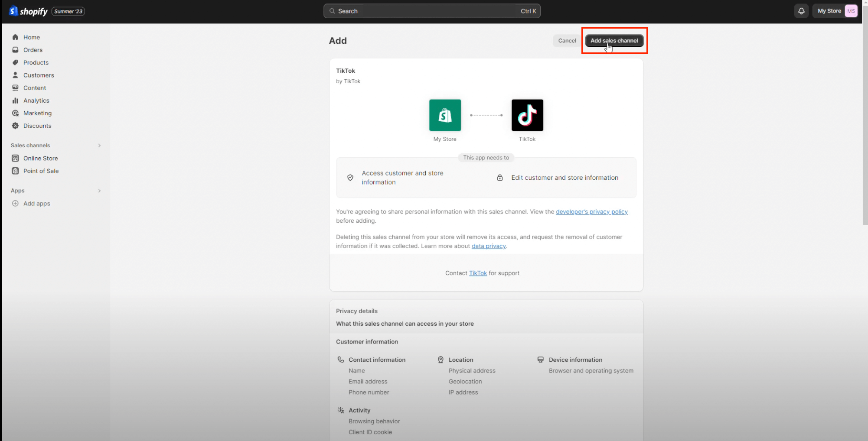The width and height of the screenshot is (868, 441).
Task: Click the 'Privacy details' heading
Action: [x=356, y=311]
